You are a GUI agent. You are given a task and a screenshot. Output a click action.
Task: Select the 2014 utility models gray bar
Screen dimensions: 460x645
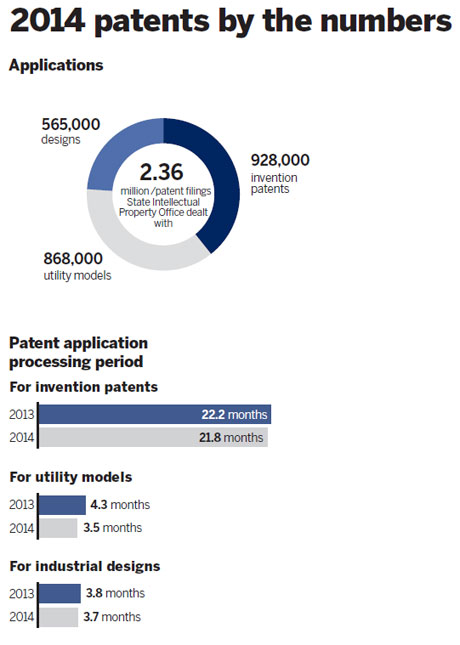(58, 528)
